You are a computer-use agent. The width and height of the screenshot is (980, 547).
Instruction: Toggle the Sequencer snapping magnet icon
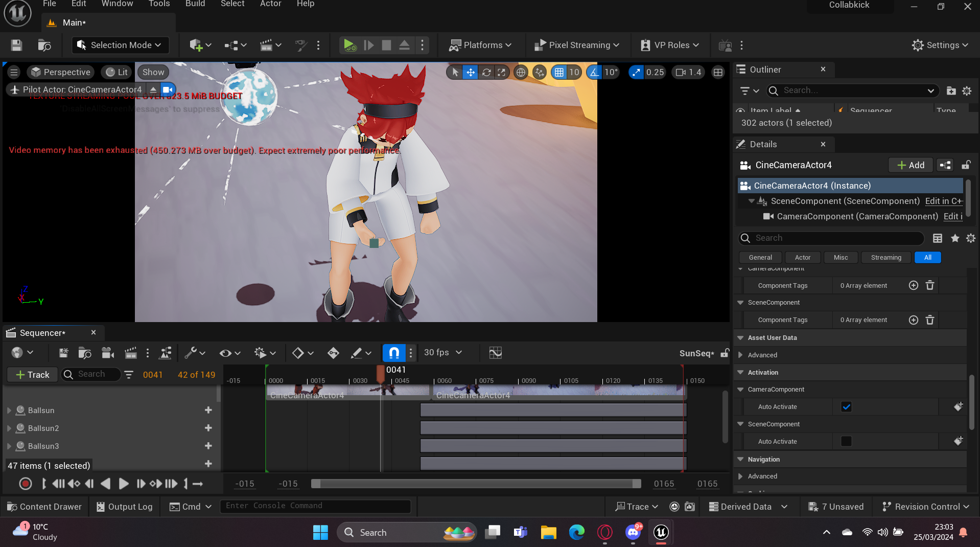394,353
